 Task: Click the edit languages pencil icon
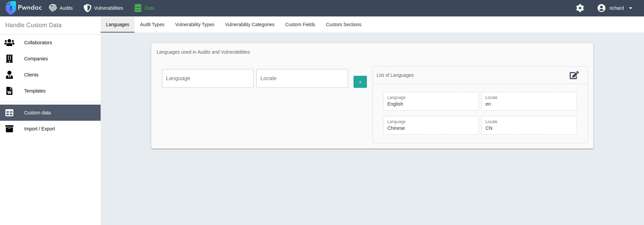(574, 75)
